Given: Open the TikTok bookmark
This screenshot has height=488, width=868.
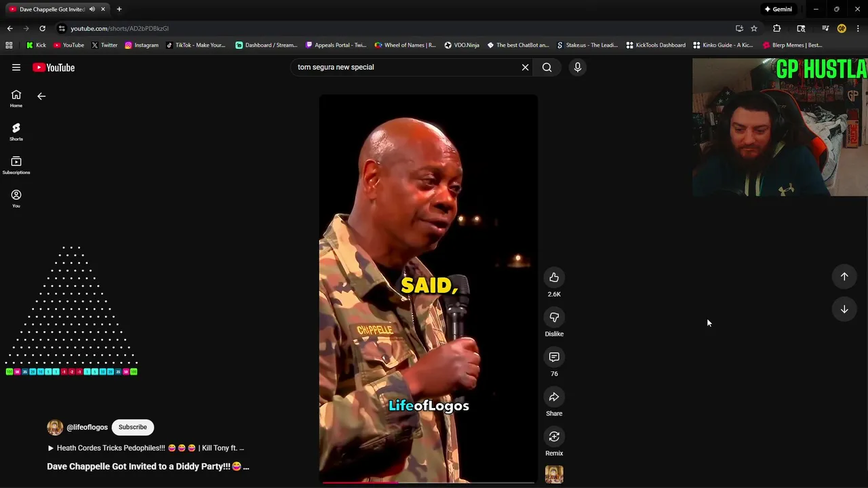Looking at the screenshot, I should coord(196,45).
